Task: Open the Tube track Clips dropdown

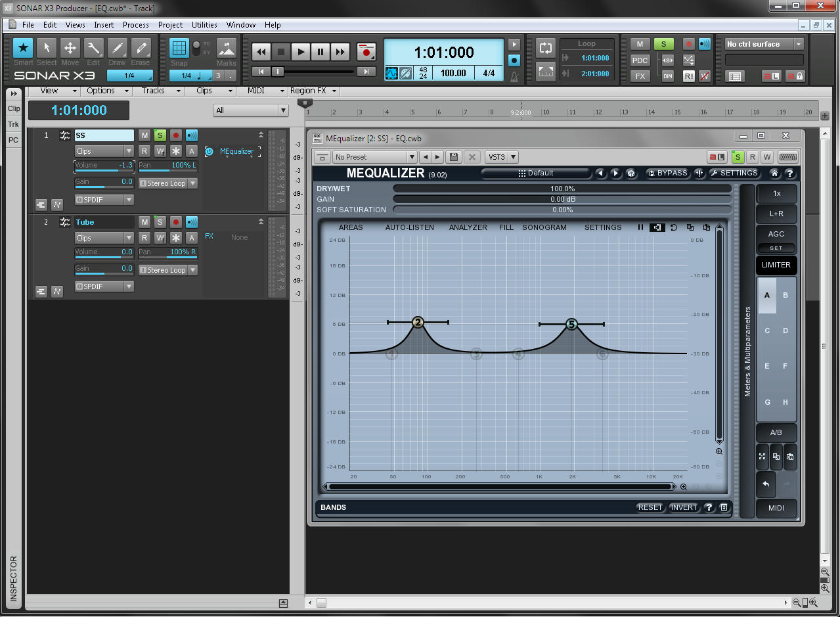Action: coord(104,238)
